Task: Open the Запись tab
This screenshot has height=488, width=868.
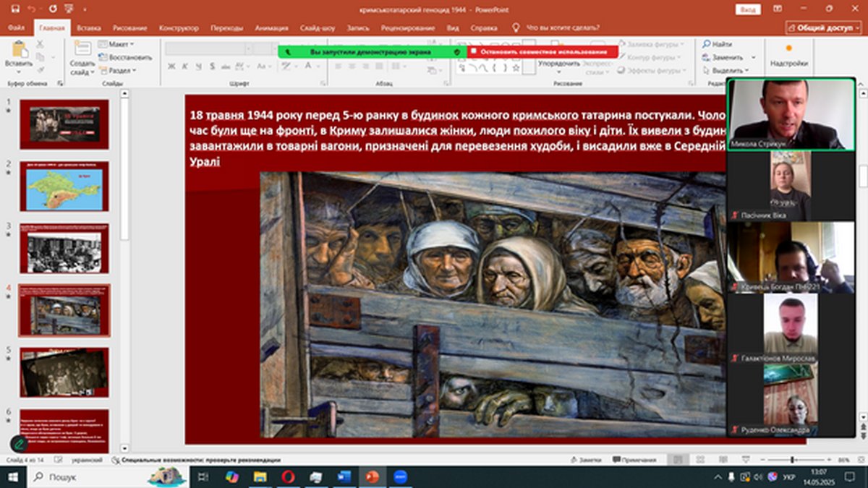Action: coord(359,28)
